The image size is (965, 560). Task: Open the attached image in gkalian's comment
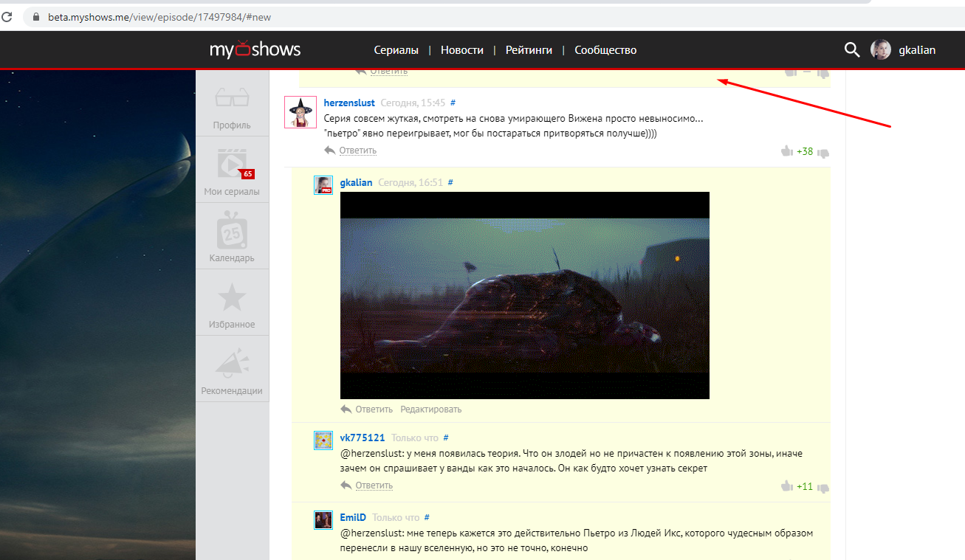(x=525, y=295)
